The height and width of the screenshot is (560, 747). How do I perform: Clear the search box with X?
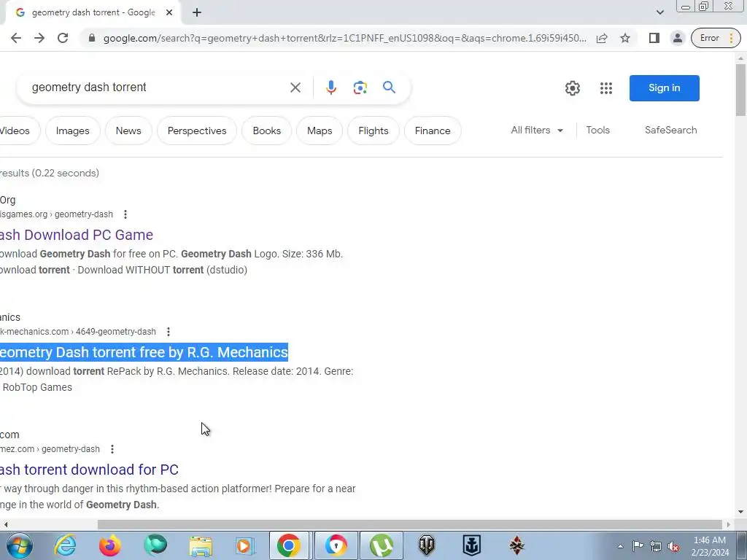tap(295, 87)
